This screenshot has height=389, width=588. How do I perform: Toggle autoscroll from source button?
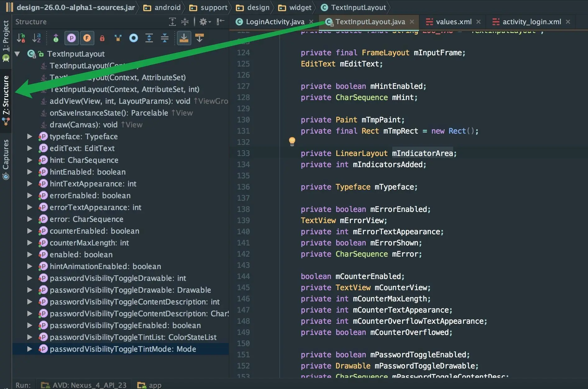pos(200,38)
